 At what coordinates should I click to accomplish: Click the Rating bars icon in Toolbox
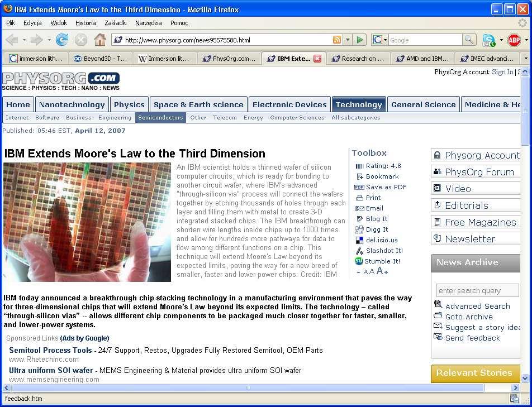coord(359,166)
